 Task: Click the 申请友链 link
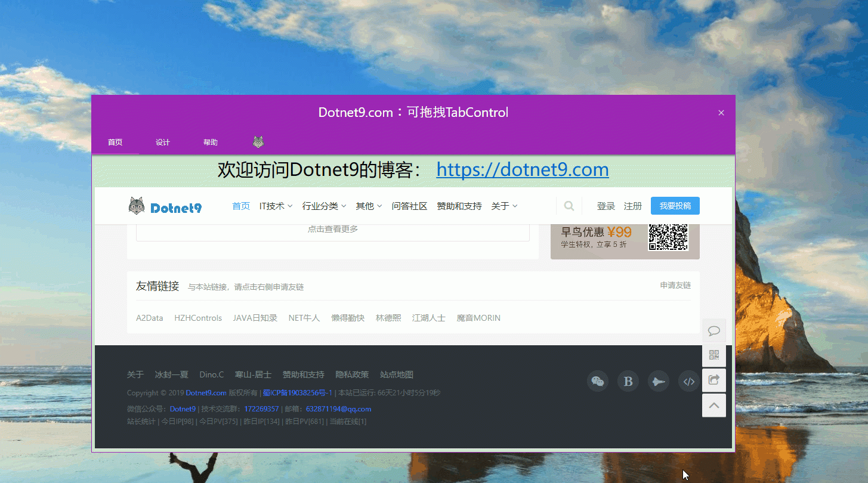[675, 286]
